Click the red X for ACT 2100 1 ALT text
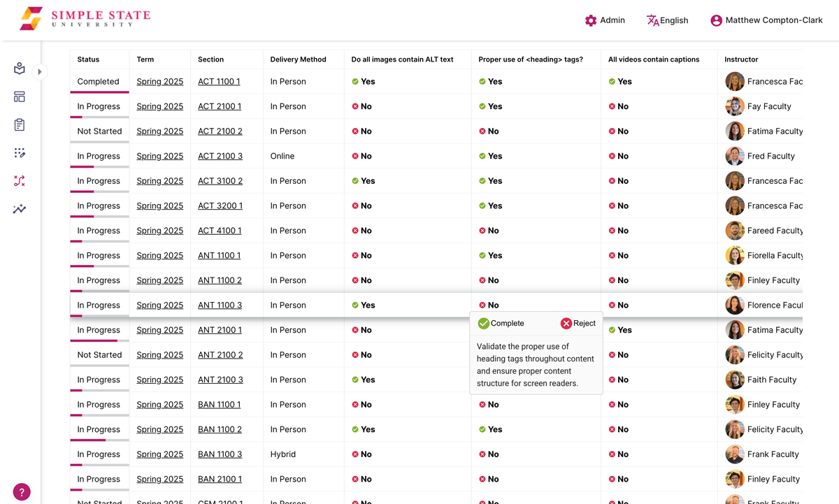 click(355, 107)
